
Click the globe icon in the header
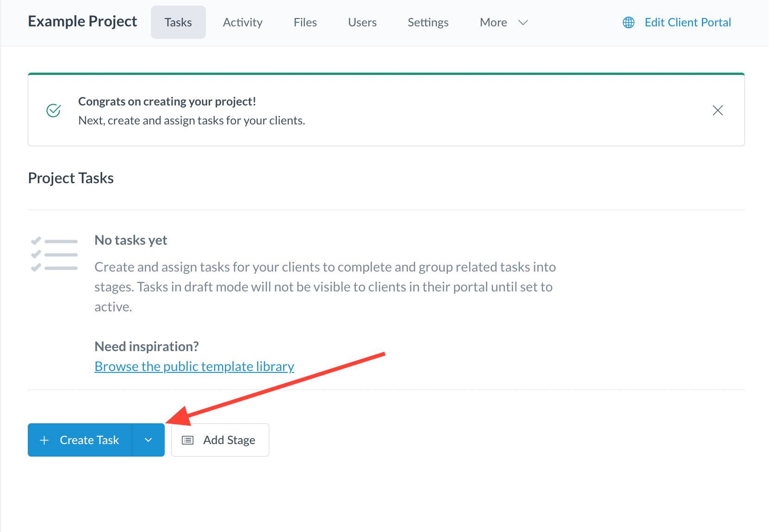[x=628, y=23]
